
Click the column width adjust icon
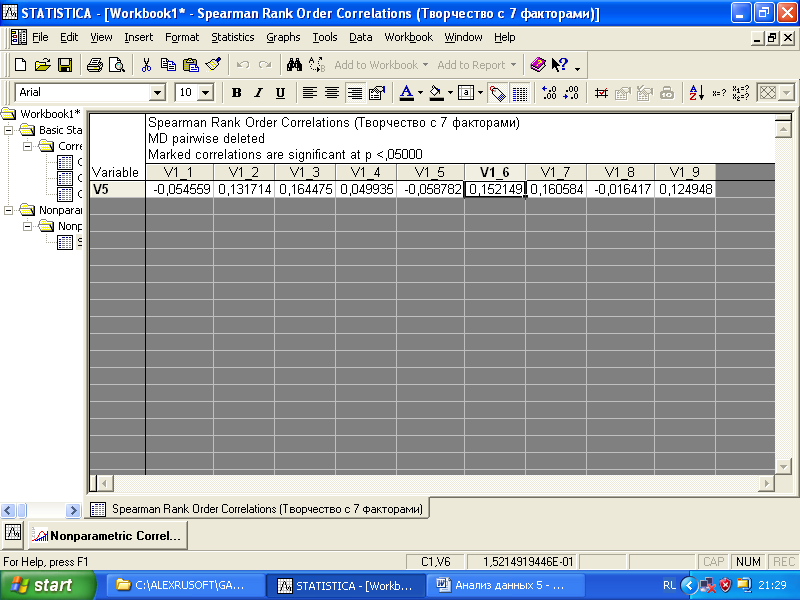(601, 93)
